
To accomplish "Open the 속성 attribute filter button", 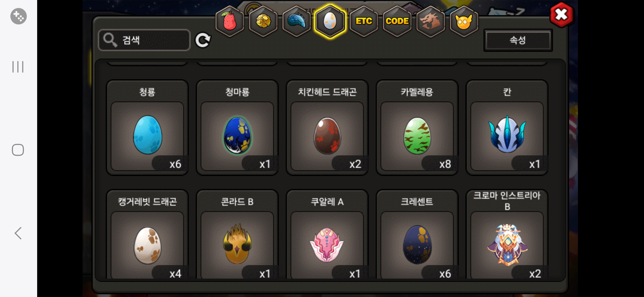I will pos(518,40).
